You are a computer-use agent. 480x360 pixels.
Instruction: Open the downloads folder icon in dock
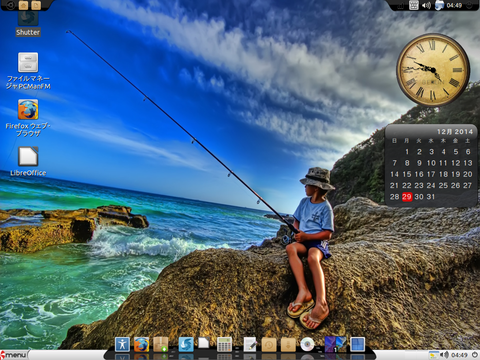point(288,344)
